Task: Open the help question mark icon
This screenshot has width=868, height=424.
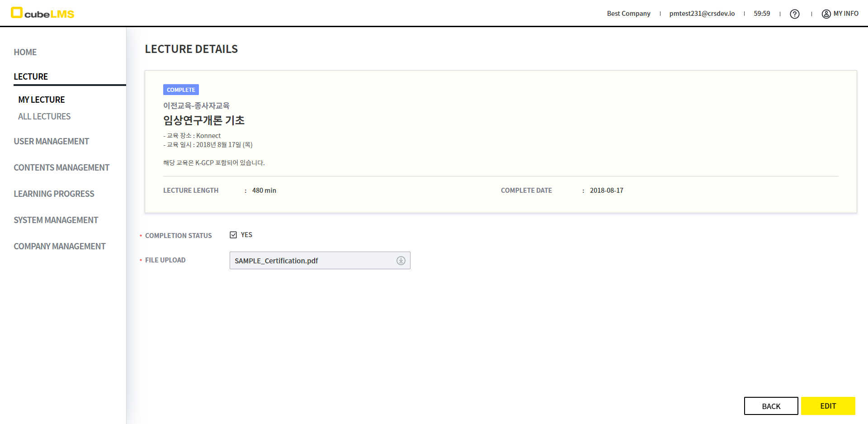Action: pyautogui.click(x=794, y=14)
